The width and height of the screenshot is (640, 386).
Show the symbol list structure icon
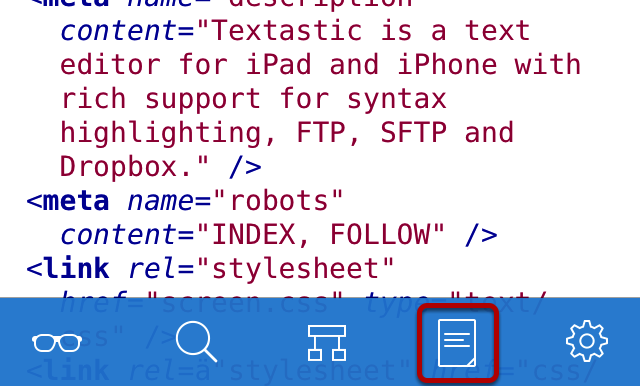[327, 343]
